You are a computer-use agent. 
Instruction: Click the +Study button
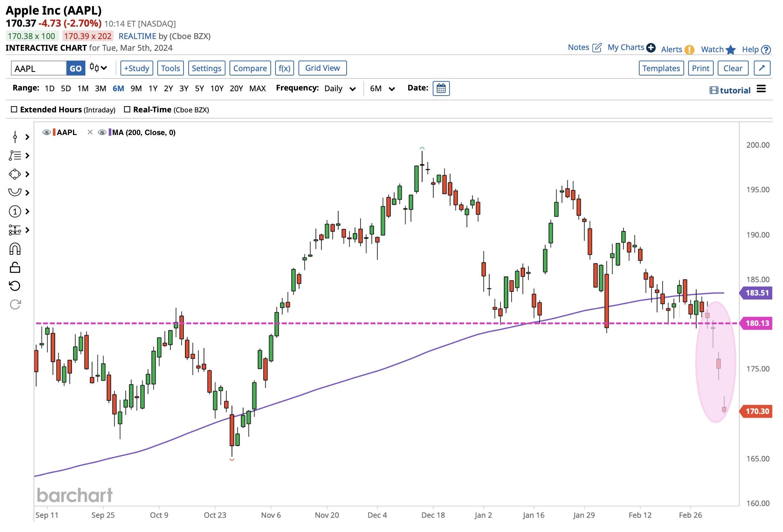click(136, 68)
